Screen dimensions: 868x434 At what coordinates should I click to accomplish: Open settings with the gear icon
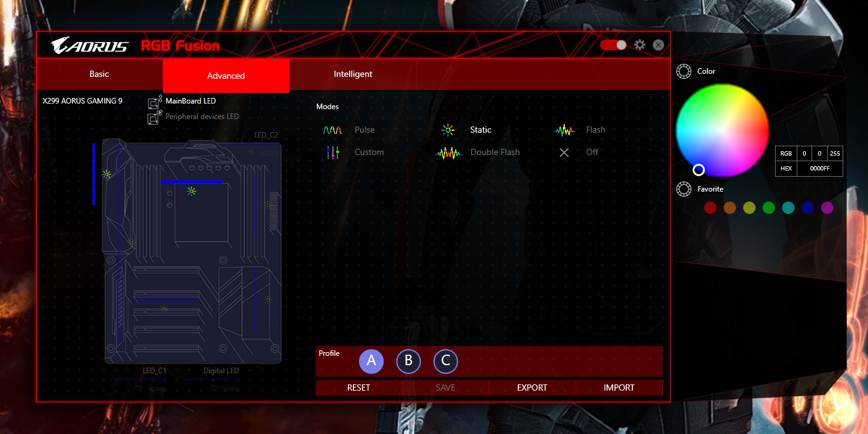point(640,45)
